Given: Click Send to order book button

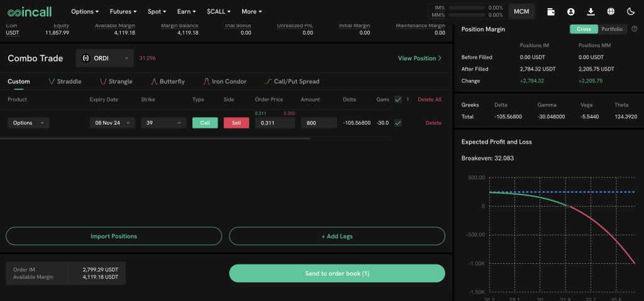Looking at the screenshot, I should point(336,273).
